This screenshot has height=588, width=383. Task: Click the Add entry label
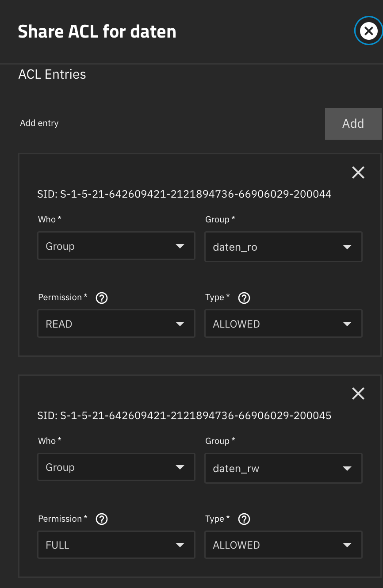[39, 123]
